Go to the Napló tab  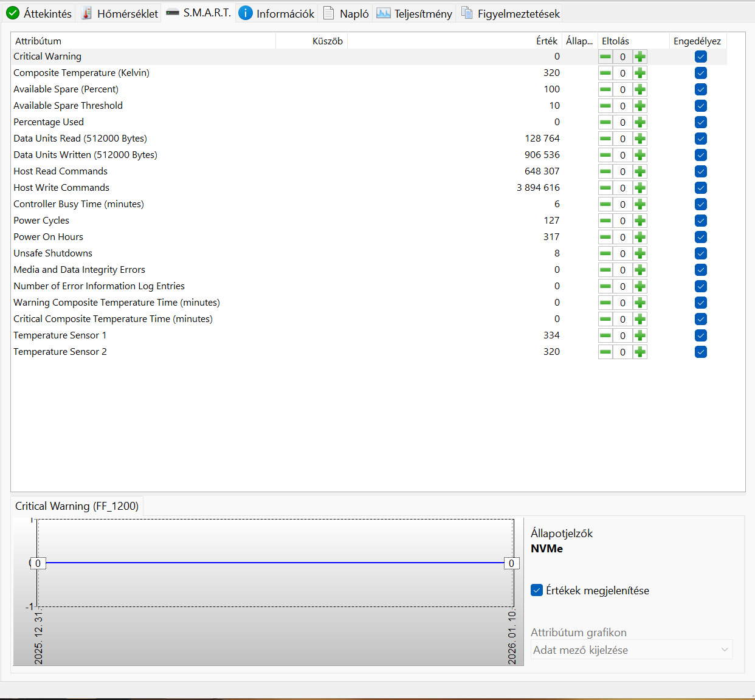coord(346,13)
